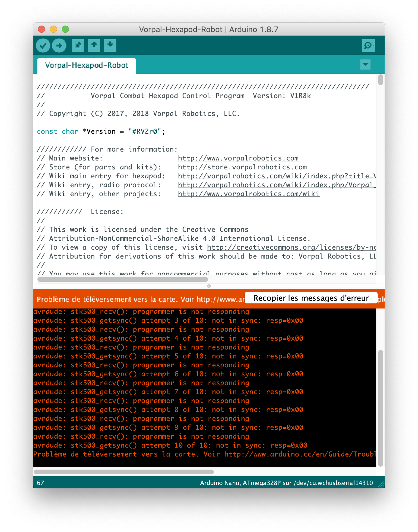Click the Upload arrow icon

59,45
